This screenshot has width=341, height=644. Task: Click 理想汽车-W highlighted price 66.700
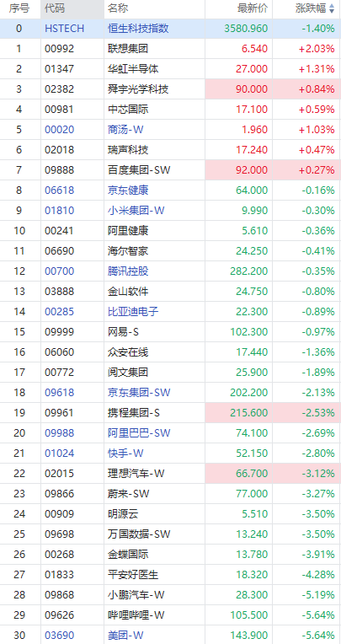click(252, 474)
